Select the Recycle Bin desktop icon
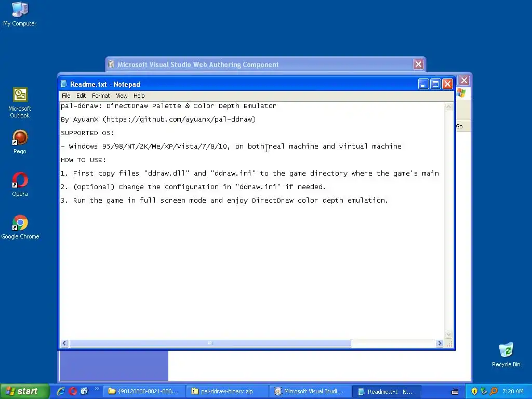The height and width of the screenshot is (399, 532). 506,355
